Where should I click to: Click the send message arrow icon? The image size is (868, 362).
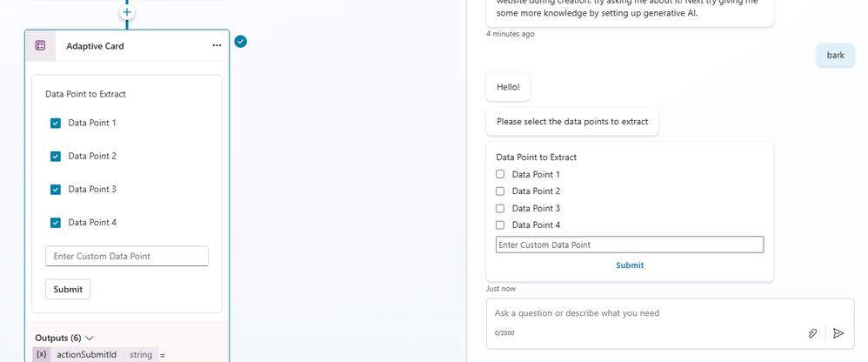[838, 332]
